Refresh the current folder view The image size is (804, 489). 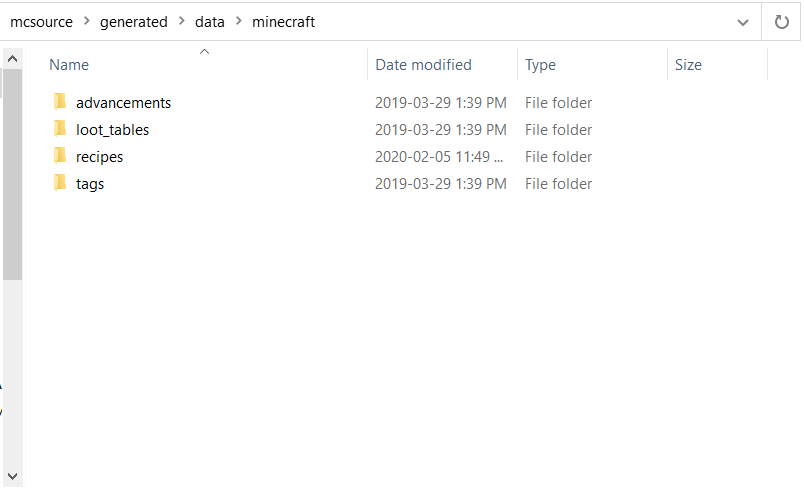click(782, 21)
